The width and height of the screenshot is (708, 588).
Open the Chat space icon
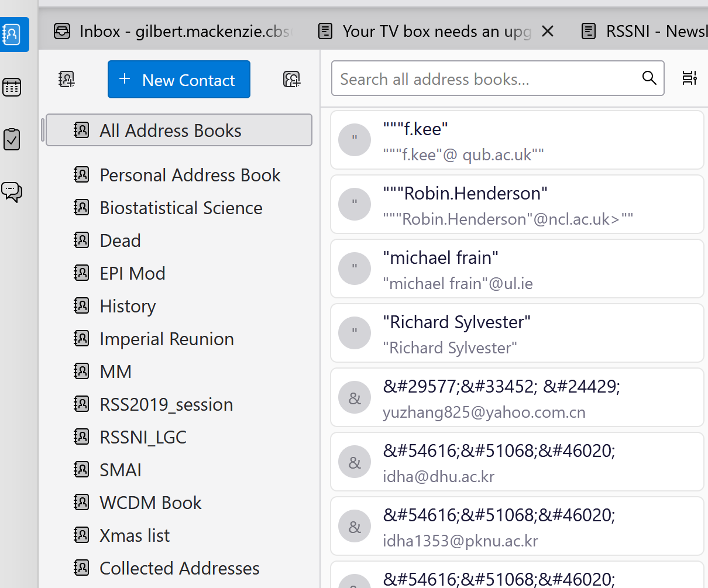click(x=12, y=191)
